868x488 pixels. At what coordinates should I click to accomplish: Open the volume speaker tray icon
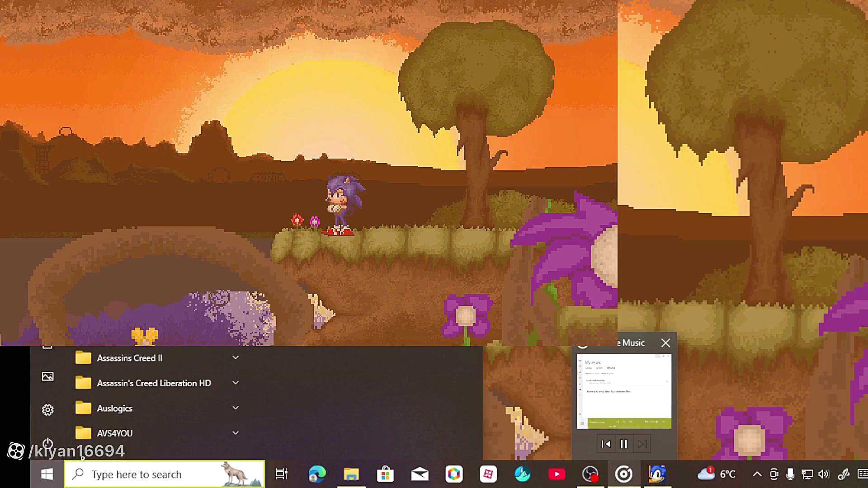coord(824,474)
